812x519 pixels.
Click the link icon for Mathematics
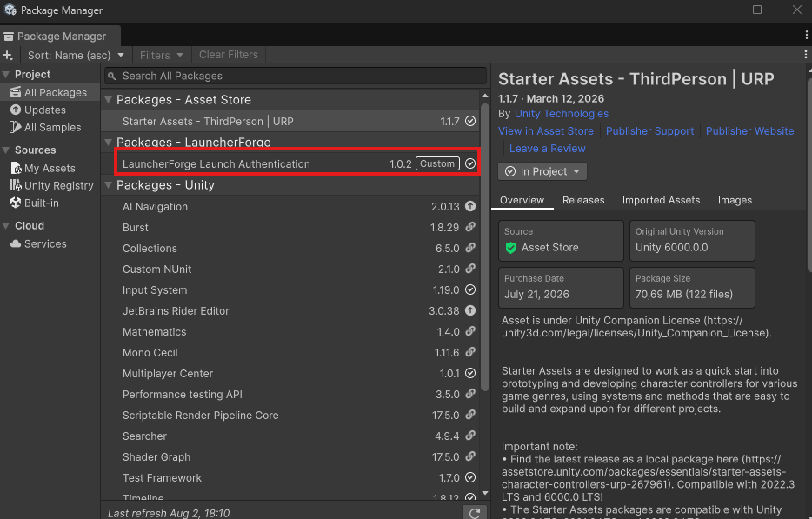click(470, 331)
